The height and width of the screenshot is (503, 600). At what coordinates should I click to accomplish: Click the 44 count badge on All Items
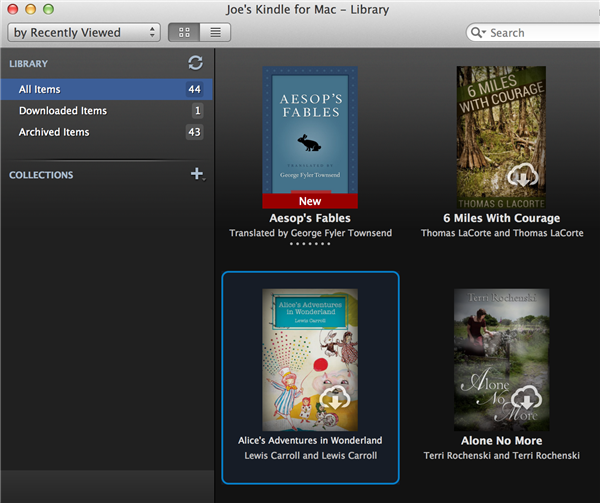tap(194, 90)
